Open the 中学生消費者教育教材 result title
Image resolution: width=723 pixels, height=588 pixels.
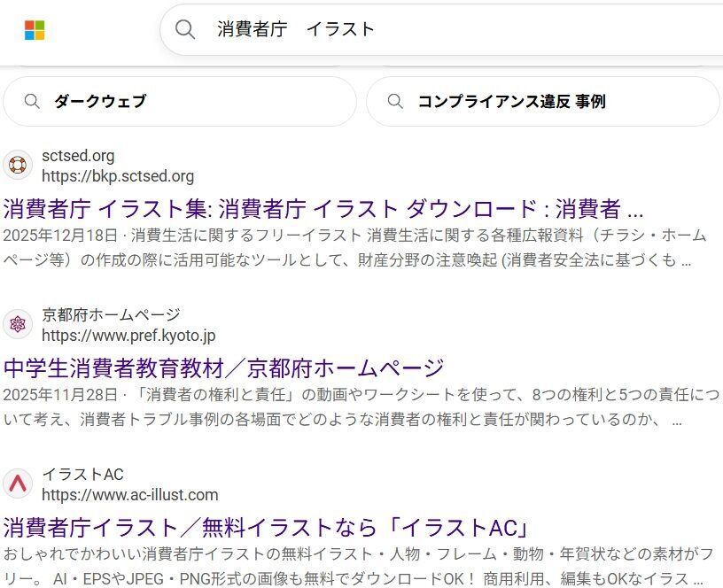223,367
